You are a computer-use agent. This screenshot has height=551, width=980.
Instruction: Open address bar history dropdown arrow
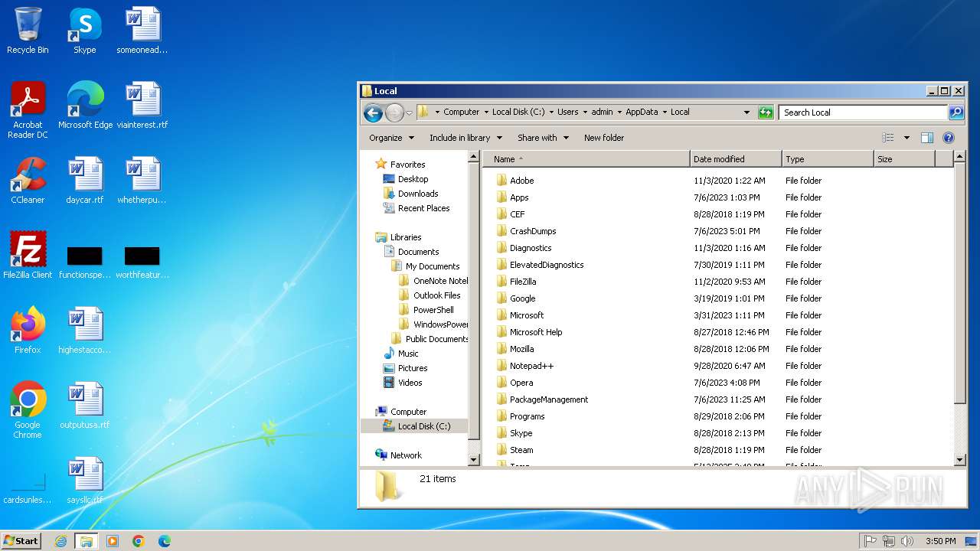pyautogui.click(x=747, y=112)
